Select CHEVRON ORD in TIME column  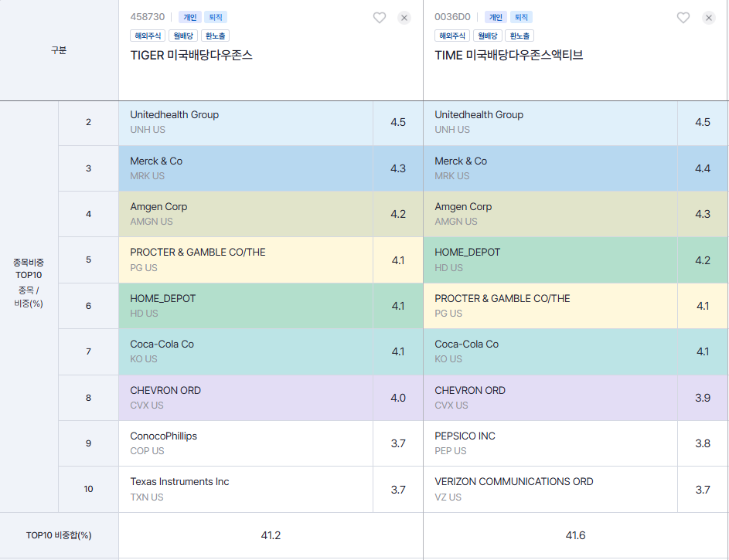tap(550, 398)
